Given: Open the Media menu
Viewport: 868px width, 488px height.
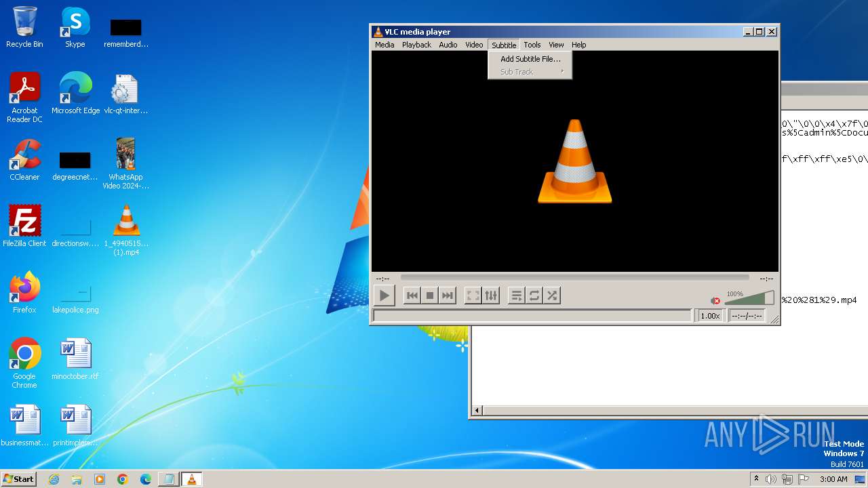Looking at the screenshot, I should point(384,45).
